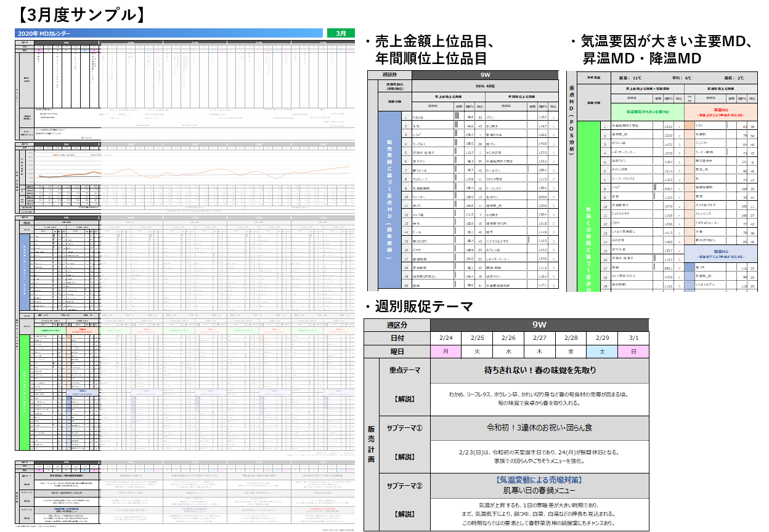Select the プリン item in the annual ranking column
The width and height of the screenshot is (769, 532).
pyautogui.click(x=490, y=117)
